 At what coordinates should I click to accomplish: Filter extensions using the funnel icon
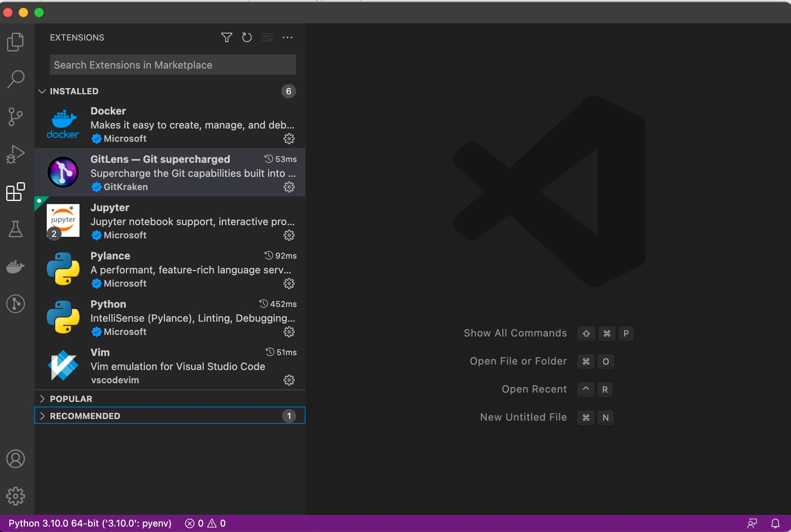[x=226, y=37]
